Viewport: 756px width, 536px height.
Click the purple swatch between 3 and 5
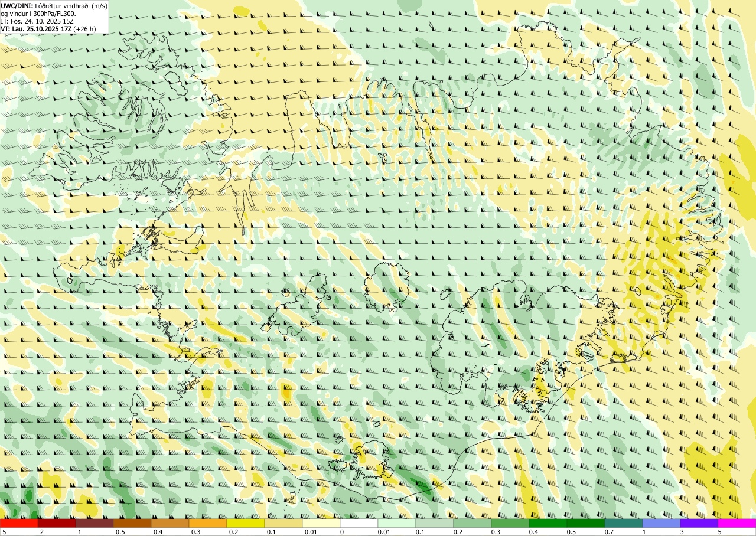point(699,523)
